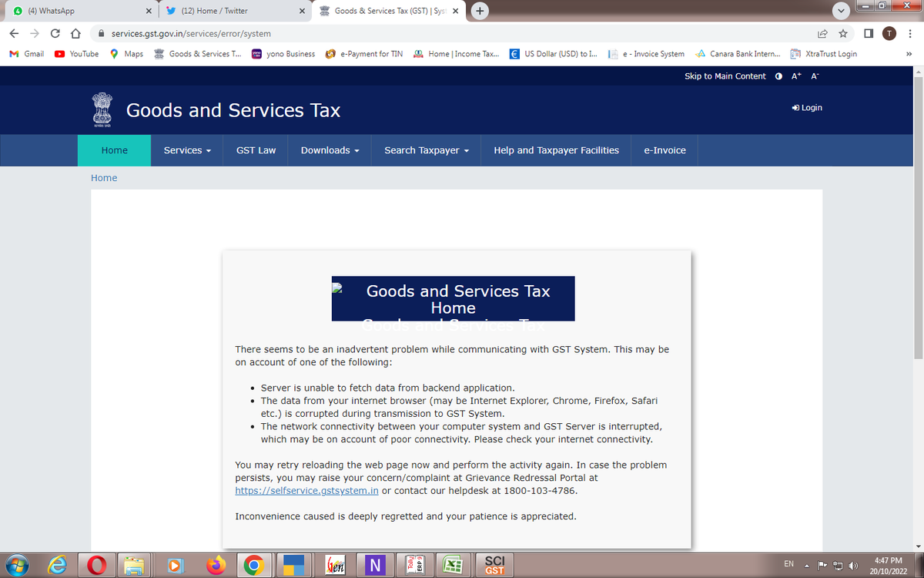
Task: Open the e-Payment for TIN bookmark
Action: pyautogui.click(x=364, y=54)
